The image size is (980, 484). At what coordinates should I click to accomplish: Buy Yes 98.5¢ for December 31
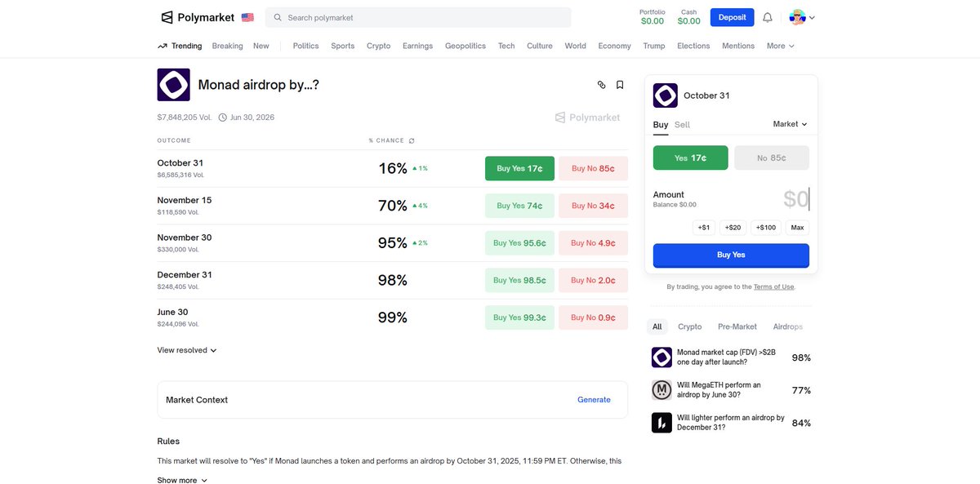(x=519, y=280)
